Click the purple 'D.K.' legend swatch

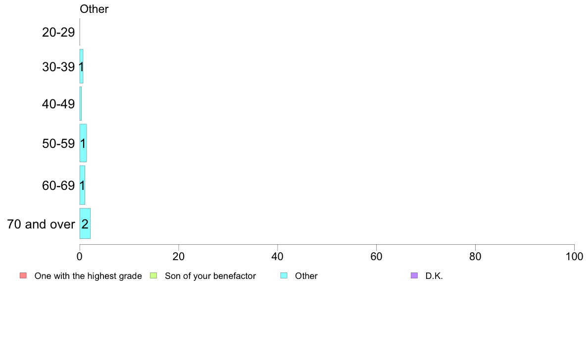(414, 275)
